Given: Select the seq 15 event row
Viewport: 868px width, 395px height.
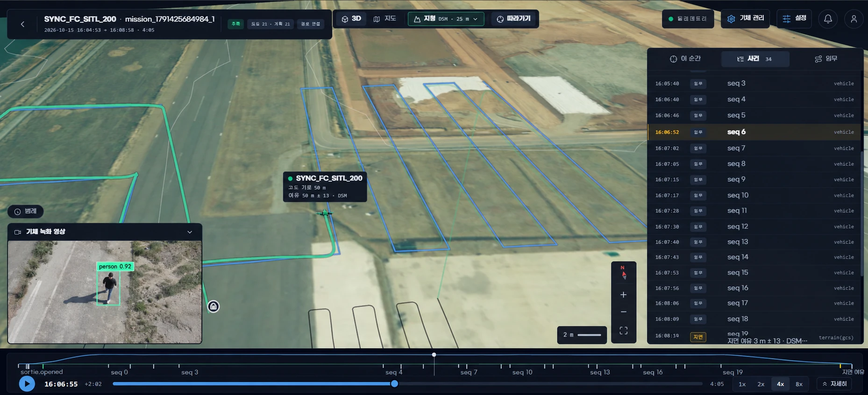Looking at the screenshot, I should (754, 273).
